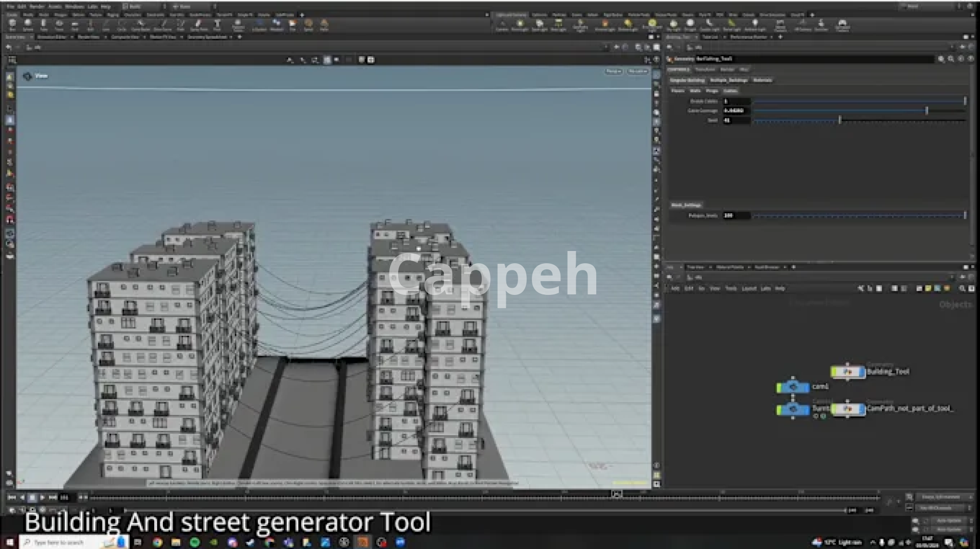The image size is (980, 549).
Task: Add a Camera from the shelf
Action: click(502, 24)
